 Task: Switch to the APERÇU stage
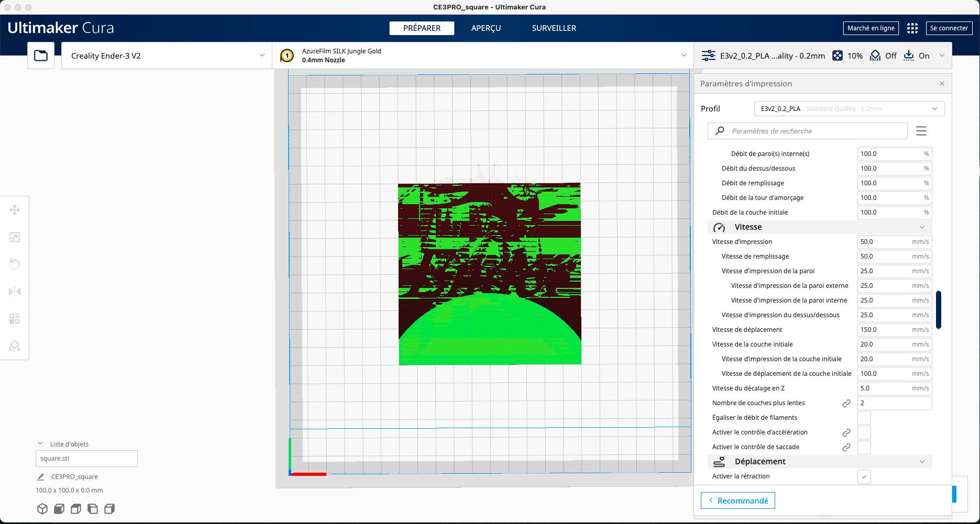coord(486,28)
